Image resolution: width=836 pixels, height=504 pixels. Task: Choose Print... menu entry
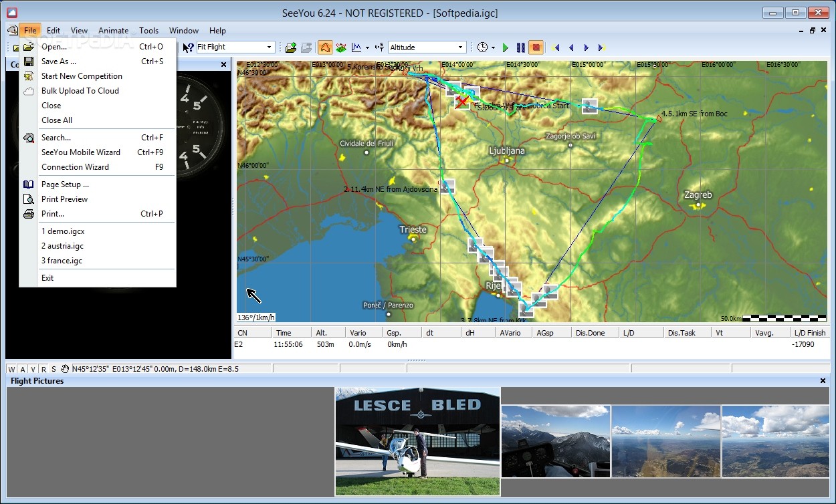click(x=98, y=214)
